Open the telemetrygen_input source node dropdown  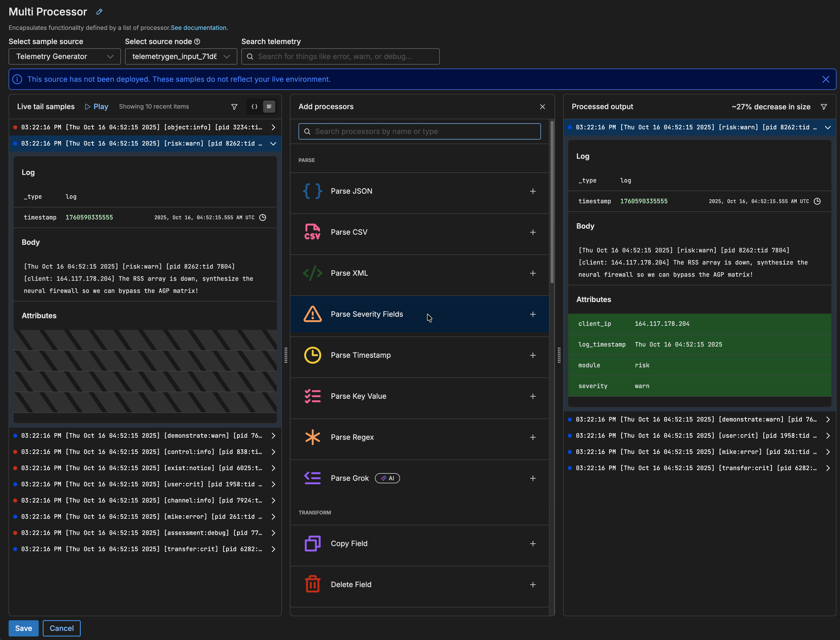tap(181, 56)
